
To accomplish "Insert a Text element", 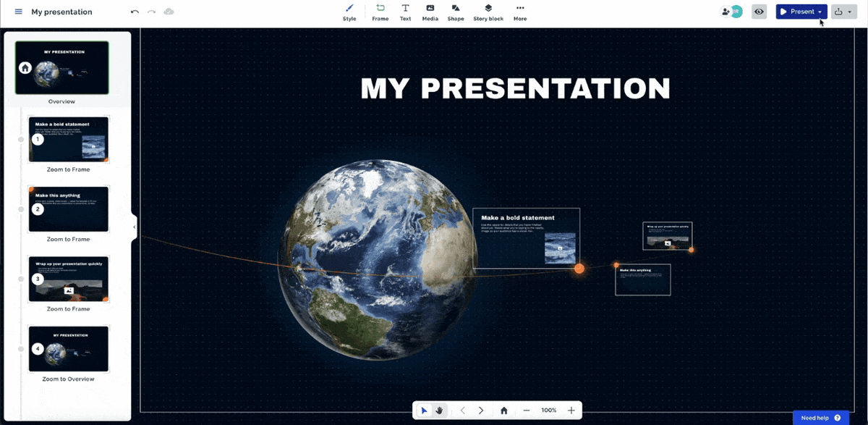I will pyautogui.click(x=405, y=12).
